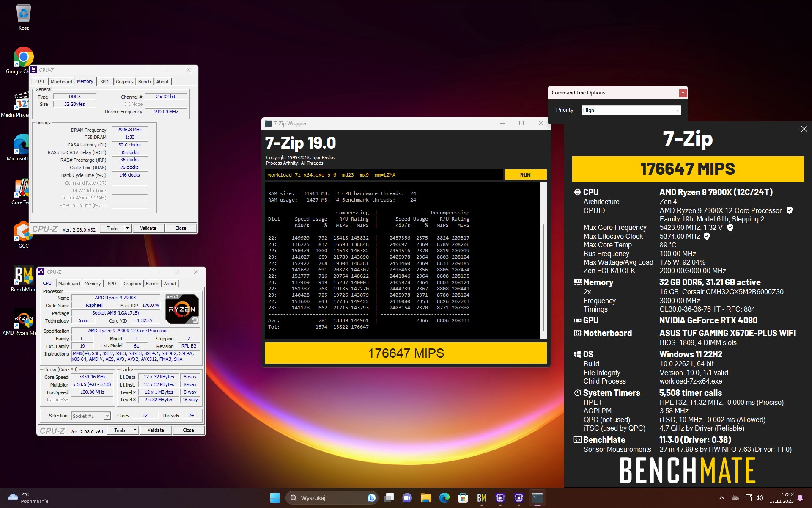Open Microsoft Edge from the taskbar

(x=444, y=498)
